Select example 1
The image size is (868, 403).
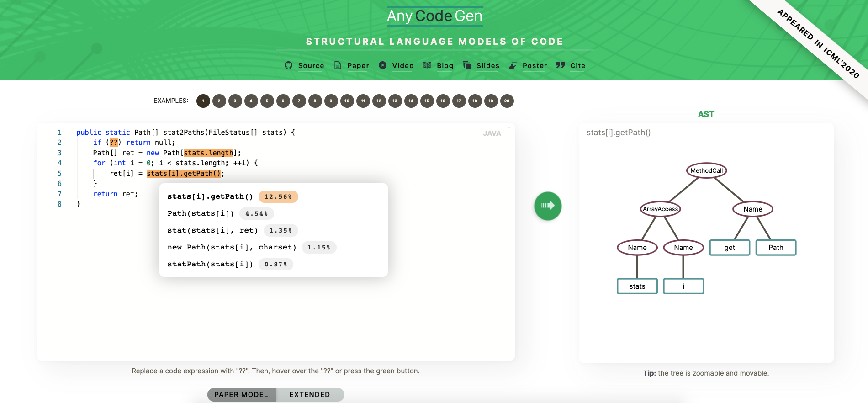pyautogui.click(x=203, y=101)
